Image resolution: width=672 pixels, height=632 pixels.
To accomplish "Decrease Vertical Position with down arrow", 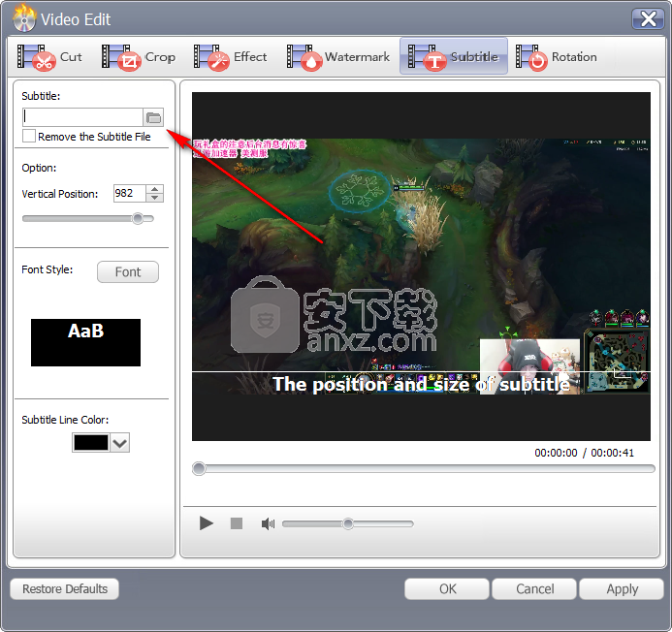I will (155, 198).
